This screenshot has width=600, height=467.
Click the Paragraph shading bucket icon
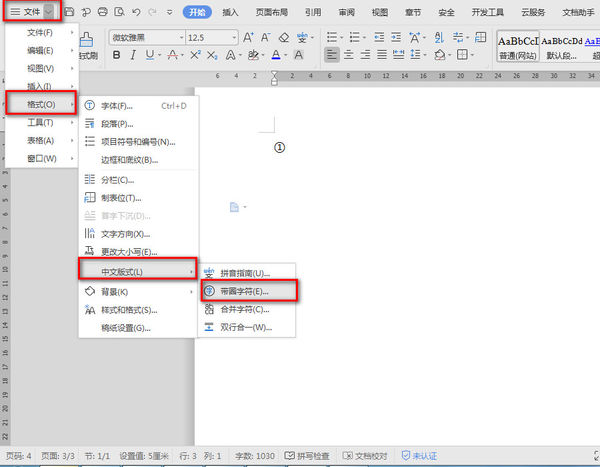(440, 55)
